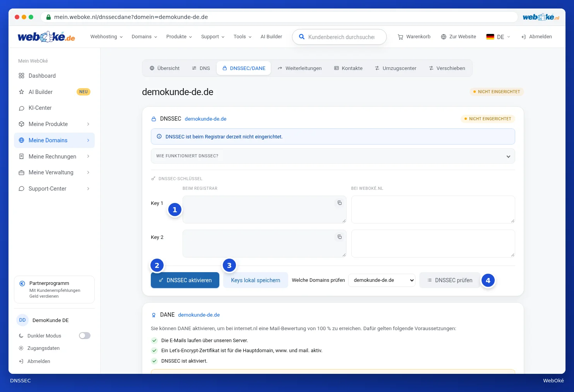
Task: Switch to the DNS tab
Action: click(201, 68)
